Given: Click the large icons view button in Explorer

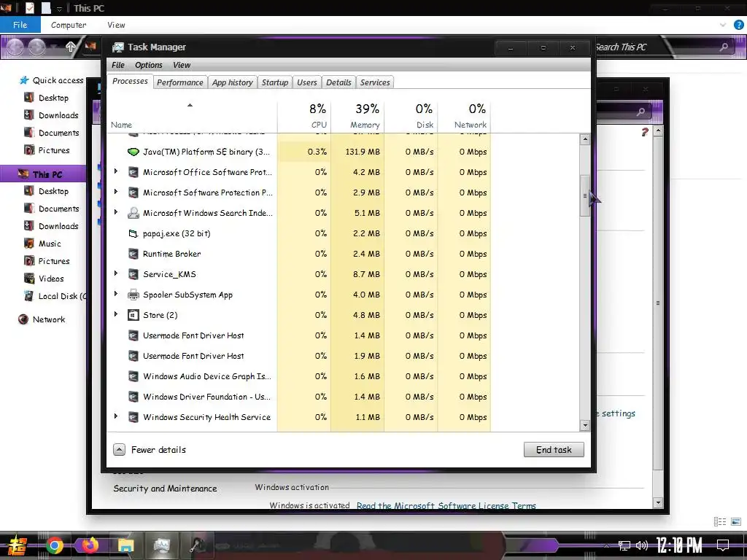Looking at the screenshot, I should [736, 522].
